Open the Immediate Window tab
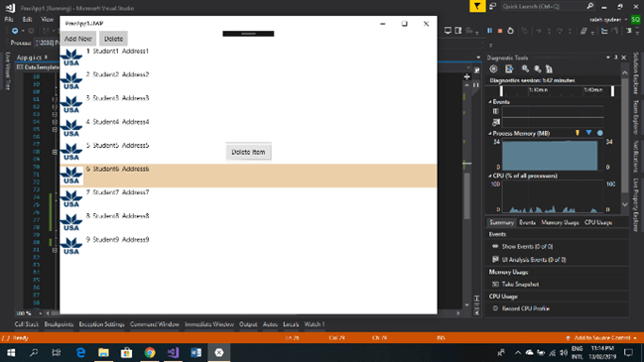644x362 pixels. pos(209,324)
